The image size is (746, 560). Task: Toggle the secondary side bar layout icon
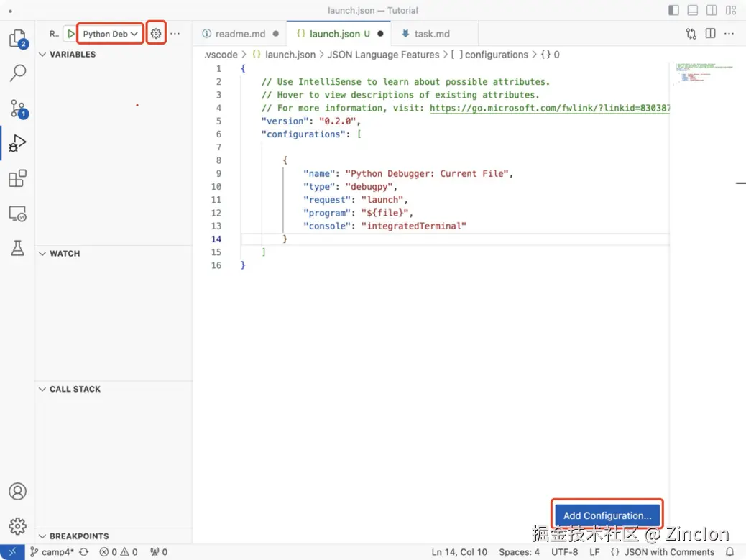click(x=712, y=11)
